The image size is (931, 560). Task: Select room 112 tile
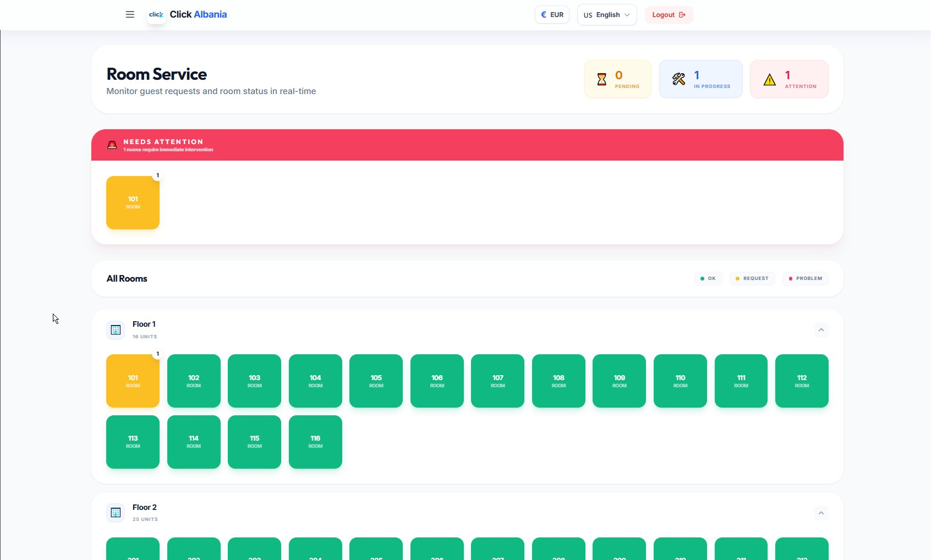[802, 381]
